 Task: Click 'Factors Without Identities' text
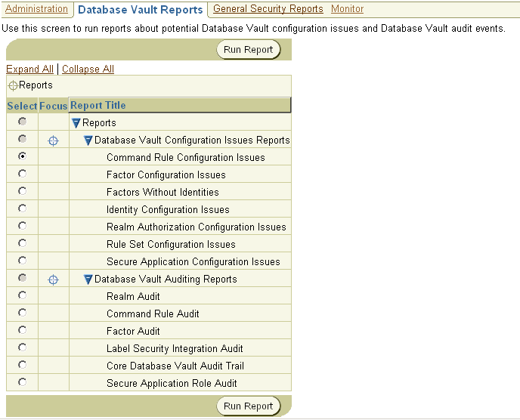point(162,193)
